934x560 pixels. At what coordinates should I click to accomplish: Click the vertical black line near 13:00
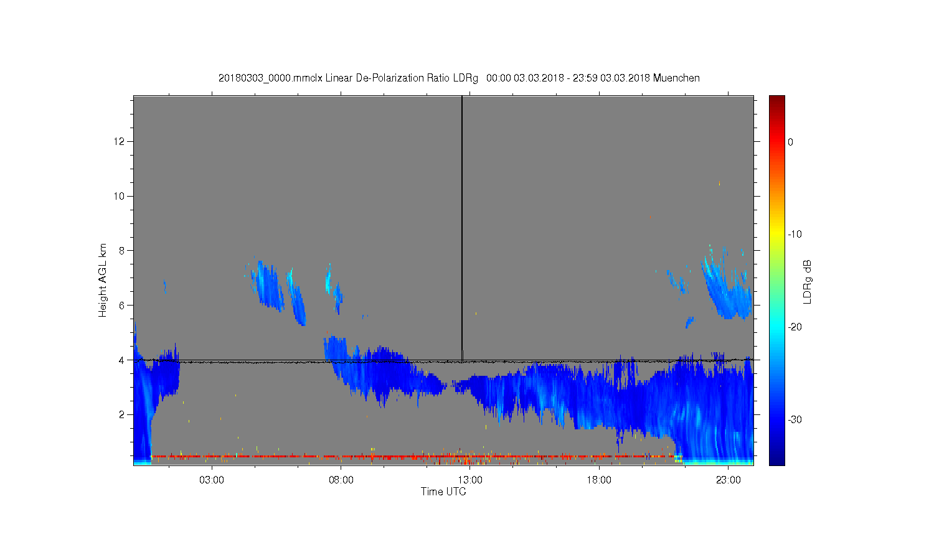tap(462, 228)
